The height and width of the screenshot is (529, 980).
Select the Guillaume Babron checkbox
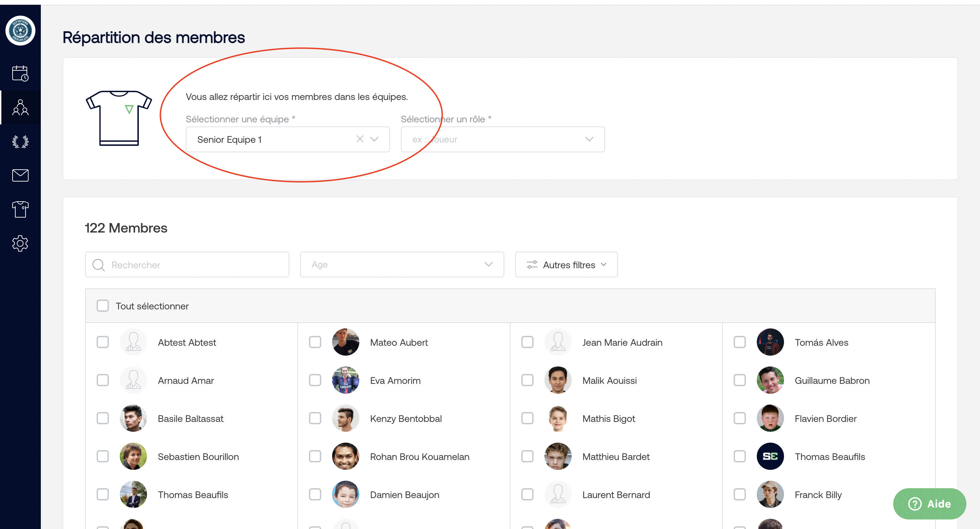739,380
